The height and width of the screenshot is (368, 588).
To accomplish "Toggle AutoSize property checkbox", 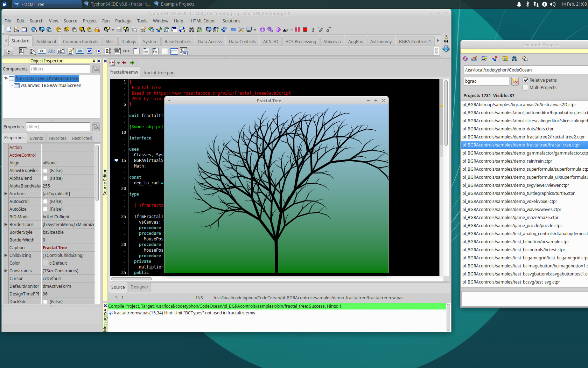I will (x=45, y=209).
